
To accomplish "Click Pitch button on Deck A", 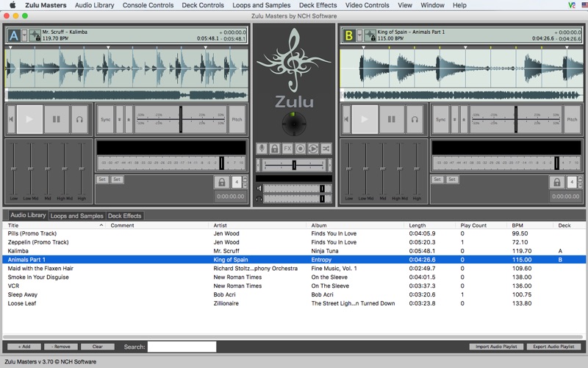I will 237,119.
